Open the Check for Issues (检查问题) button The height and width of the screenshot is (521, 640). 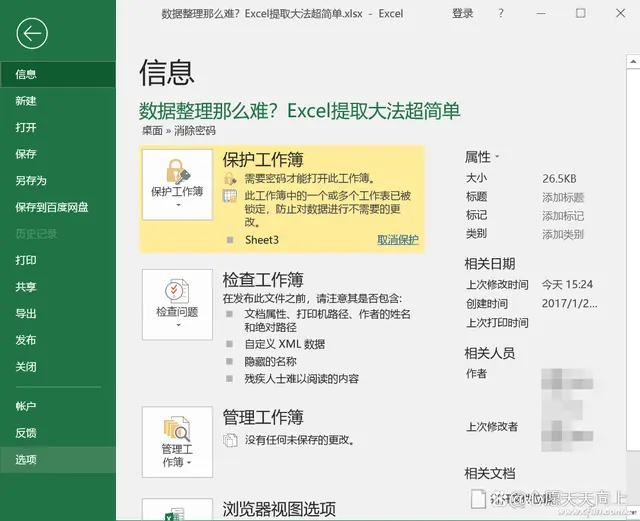177,305
